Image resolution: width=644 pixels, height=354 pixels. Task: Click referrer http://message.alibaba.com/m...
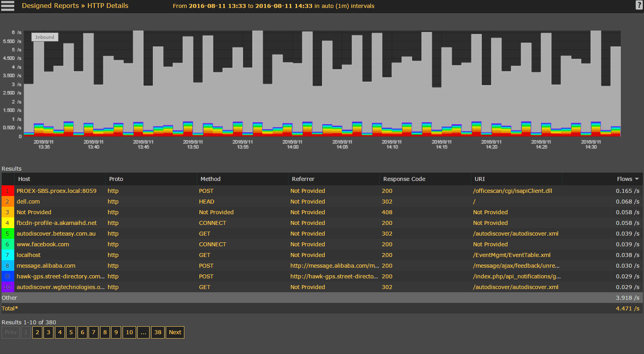click(335, 266)
